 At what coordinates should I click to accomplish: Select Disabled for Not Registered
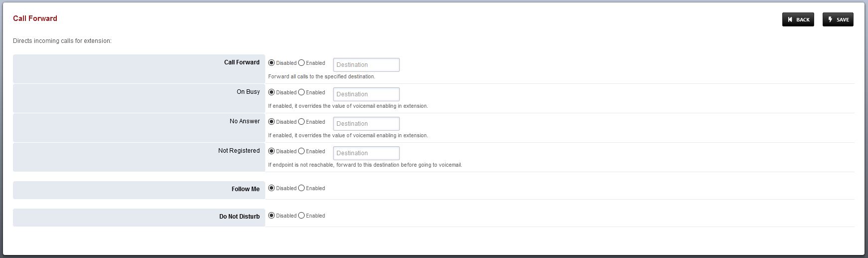pyautogui.click(x=271, y=151)
